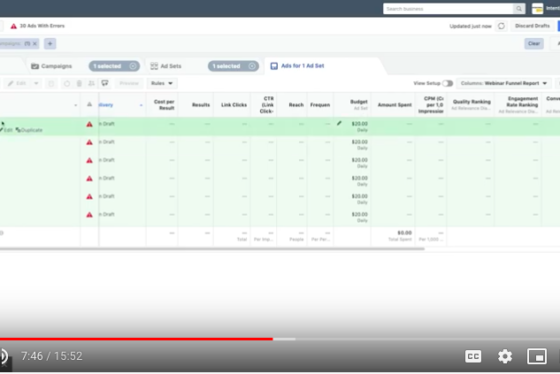Click the Discard Drafts button
The width and height of the screenshot is (560, 374).
pyautogui.click(x=532, y=26)
